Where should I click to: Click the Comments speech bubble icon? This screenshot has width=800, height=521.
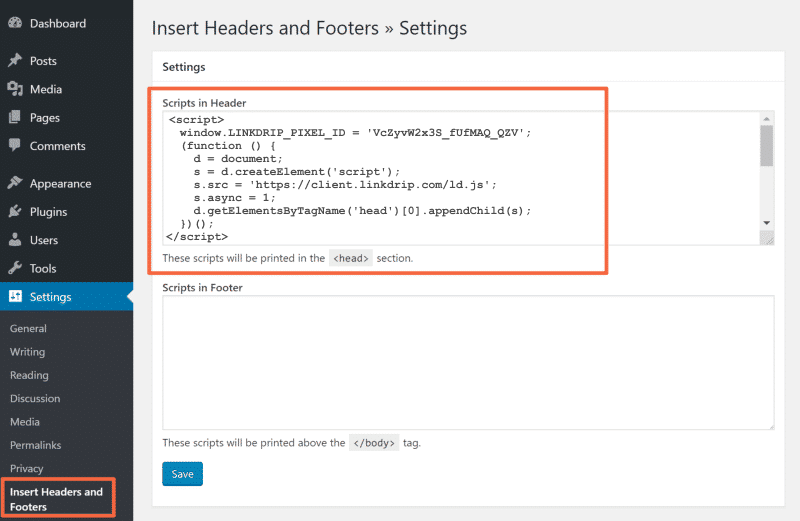pyautogui.click(x=15, y=145)
